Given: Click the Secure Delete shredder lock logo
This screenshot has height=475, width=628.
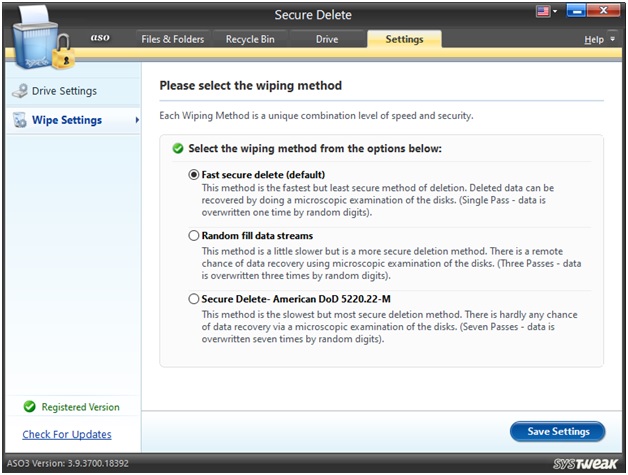Looking at the screenshot, I should [x=40, y=38].
